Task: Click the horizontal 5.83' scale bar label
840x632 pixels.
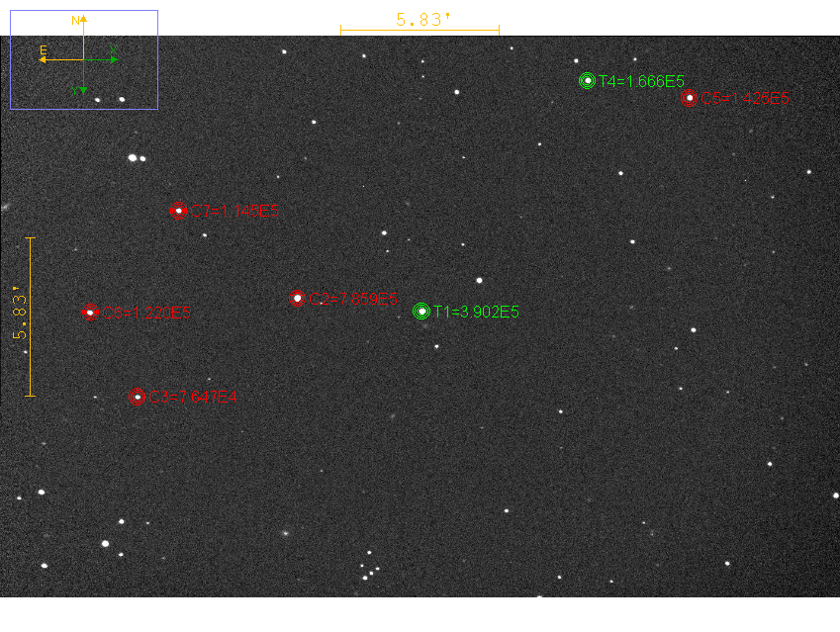Action: click(x=423, y=20)
